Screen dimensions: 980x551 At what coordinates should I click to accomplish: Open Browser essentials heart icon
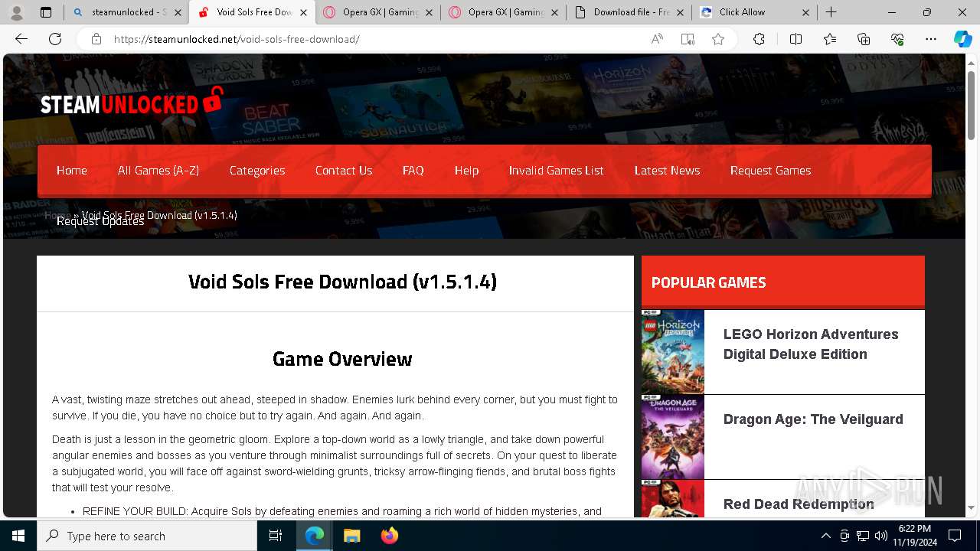pyautogui.click(x=897, y=39)
